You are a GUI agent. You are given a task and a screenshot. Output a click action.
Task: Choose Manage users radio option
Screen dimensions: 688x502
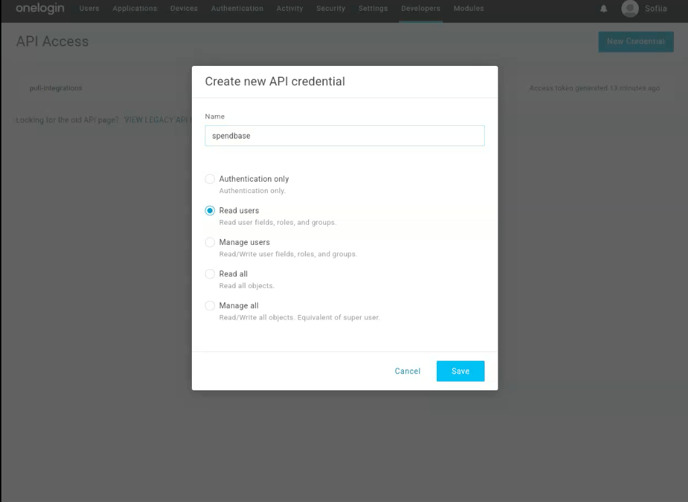[x=210, y=242]
